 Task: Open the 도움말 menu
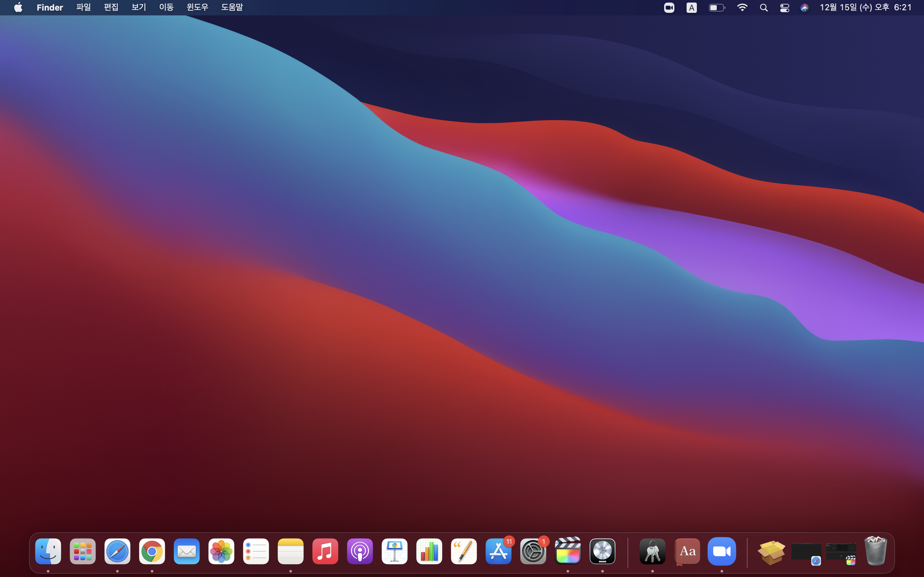point(232,8)
